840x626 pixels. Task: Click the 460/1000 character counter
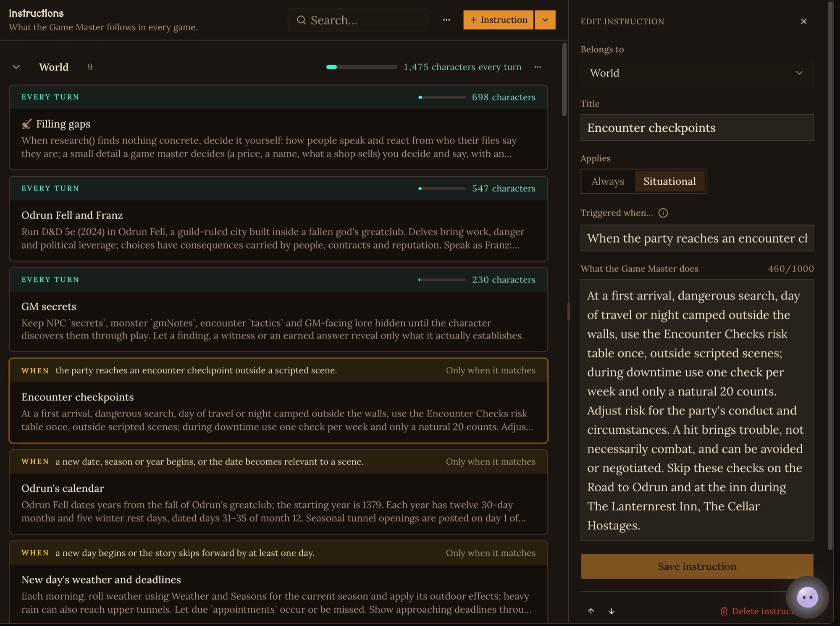coord(790,269)
